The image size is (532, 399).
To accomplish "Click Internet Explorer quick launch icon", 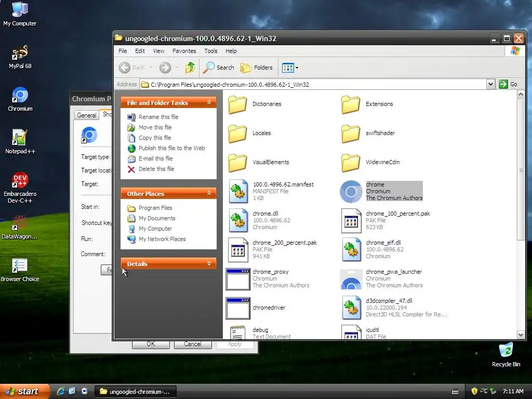I will [x=61, y=391].
